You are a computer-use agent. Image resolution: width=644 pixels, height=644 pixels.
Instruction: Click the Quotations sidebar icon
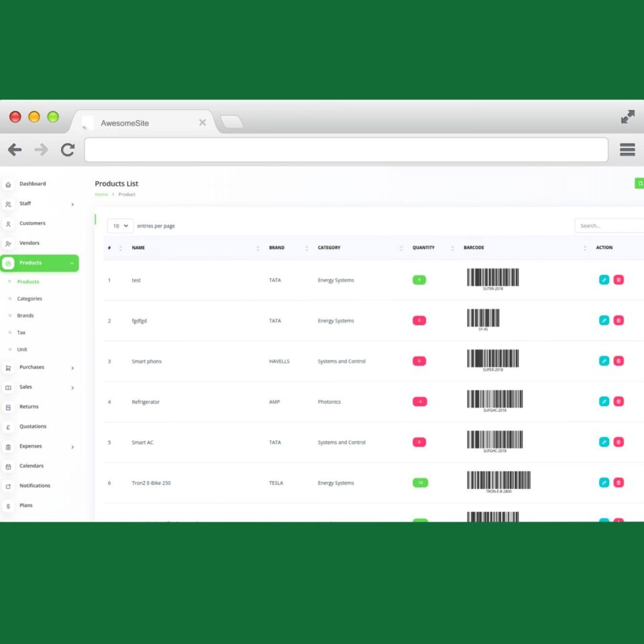coord(8,427)
